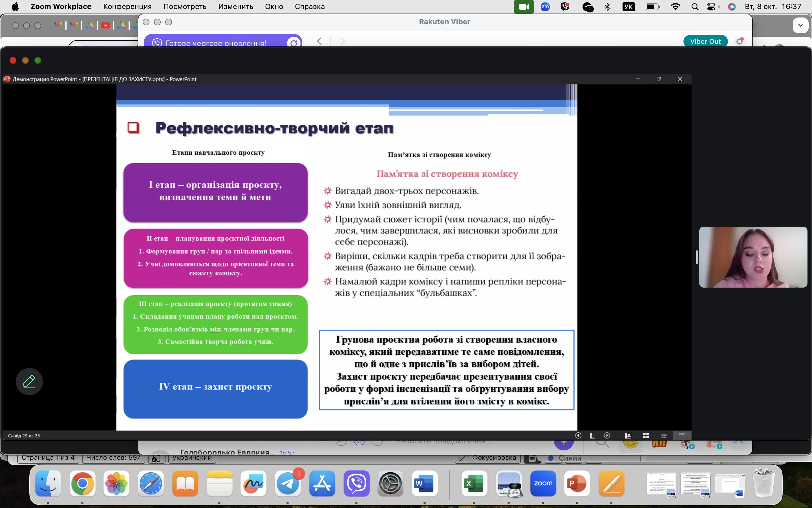
Task: Click the green Zoom camera icon in menu bar
Action: [x=524, y=7]
